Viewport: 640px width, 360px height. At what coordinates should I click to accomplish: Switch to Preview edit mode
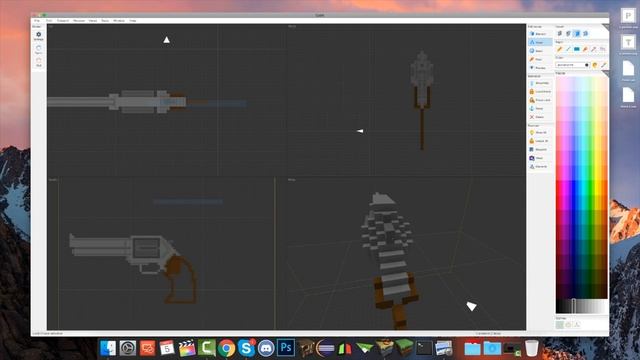click(x=540, y=68)
